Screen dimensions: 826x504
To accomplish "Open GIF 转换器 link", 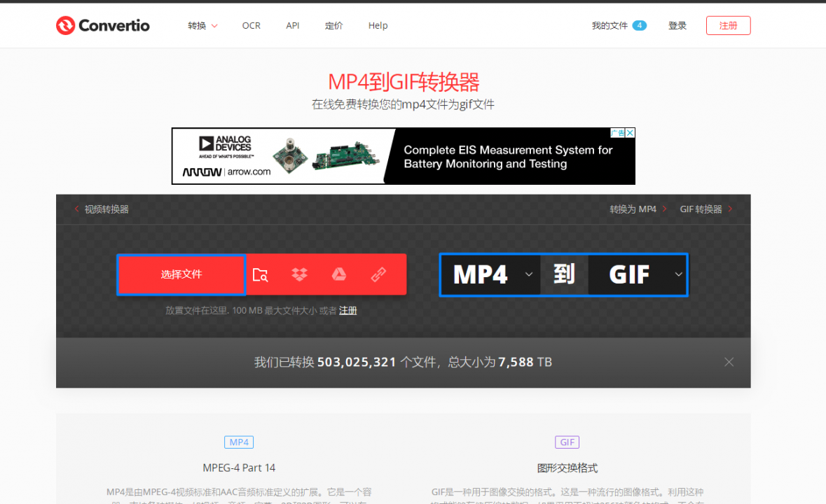I will (706, 209).
